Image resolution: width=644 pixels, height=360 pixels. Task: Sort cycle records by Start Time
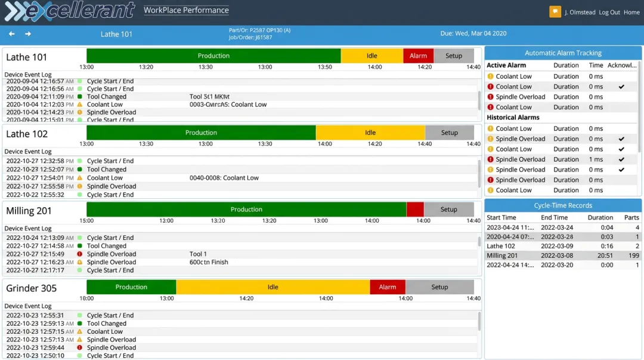[501, 217]
